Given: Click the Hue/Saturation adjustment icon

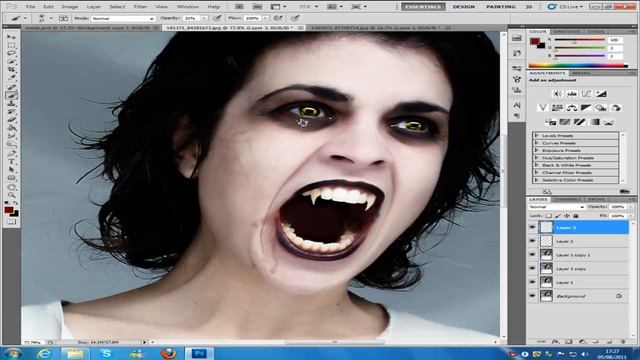Looking at the screenshot, I should click(x=557, y=108).
